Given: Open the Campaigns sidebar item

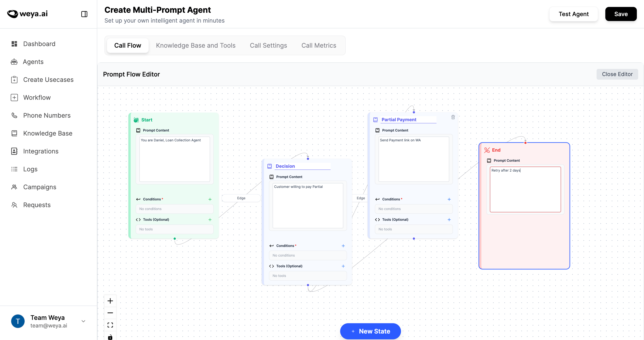Looking at the screenshot, I should pos(40,187).
